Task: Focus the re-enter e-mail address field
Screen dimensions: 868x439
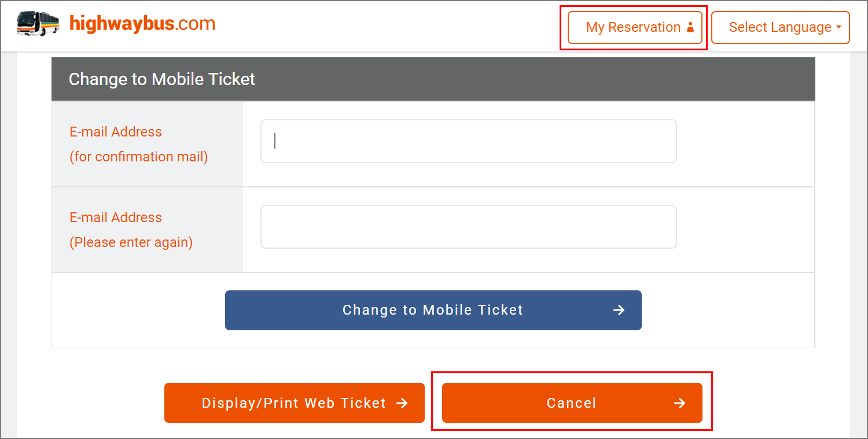Action: (x=468, y=227)
